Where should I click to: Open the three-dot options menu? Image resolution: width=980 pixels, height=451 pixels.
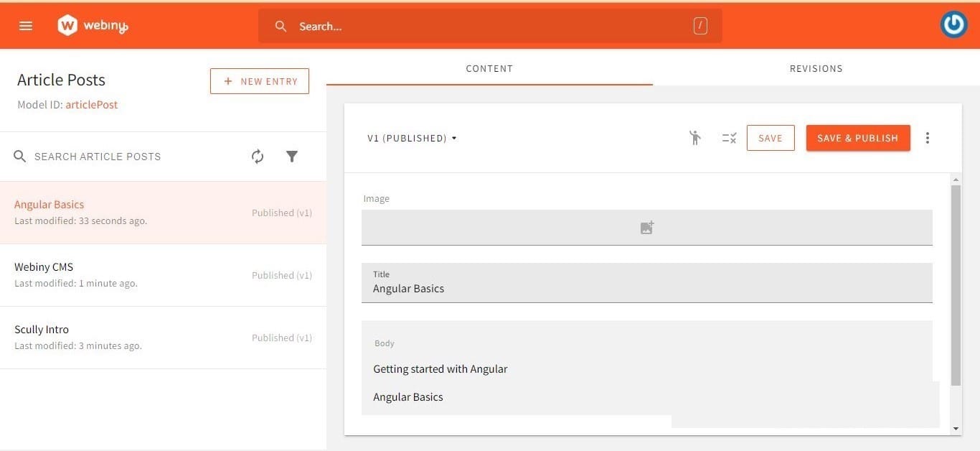coord(928,138)
